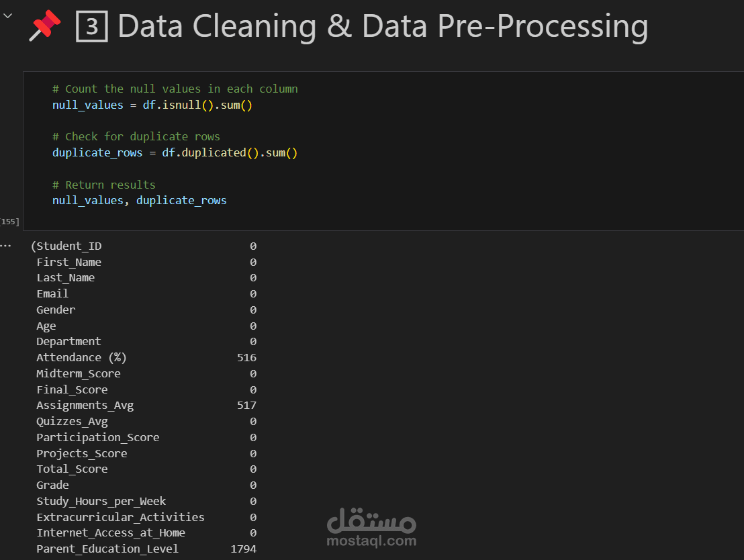Click the mostaql Arabic logo watermark
This screenshot has height=560, width=744.
371,520
